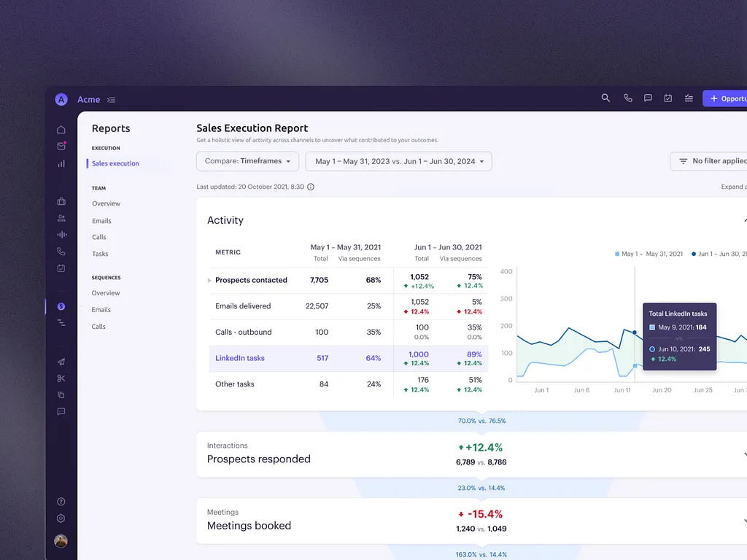Open the calls phone icon in sidebar
The height and width of the screenshot is (560, 747).
pos(61,252)
